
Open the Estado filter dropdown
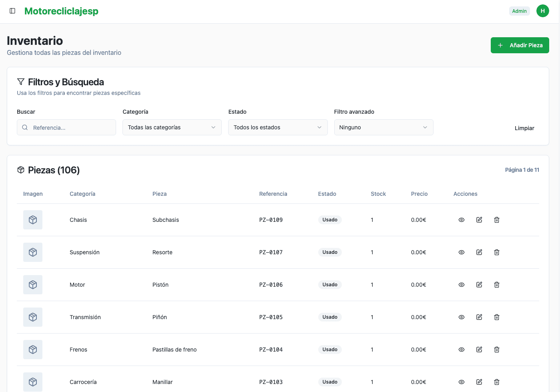tap(278, 127)
